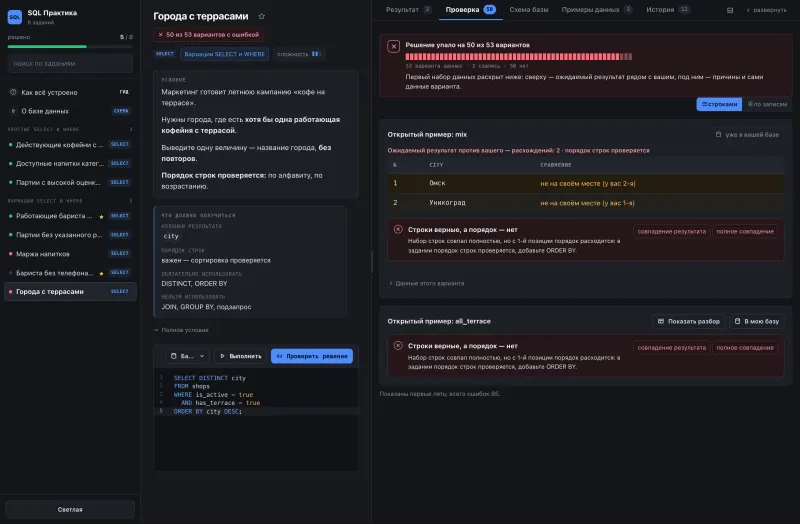This screenshot has width=800, height=524.
Task: Click the error icon in mix example
Action: tap(398, 230)
